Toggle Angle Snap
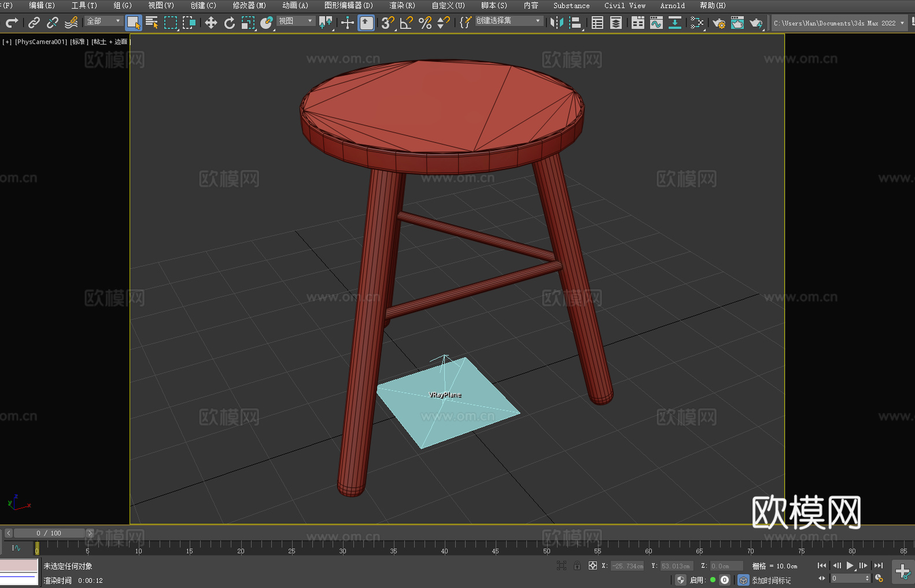This screenshot has width=915, height=588. coord(407,23)
